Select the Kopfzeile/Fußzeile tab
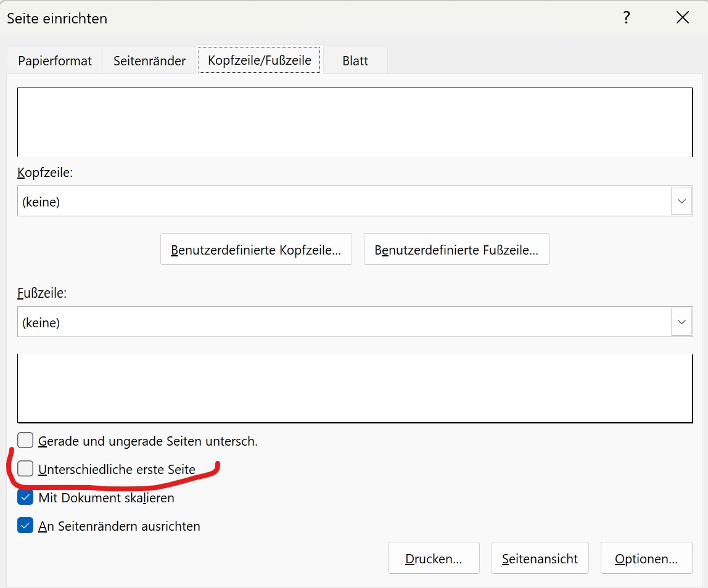Screen dimensions: 708x588 pos(259,60)
